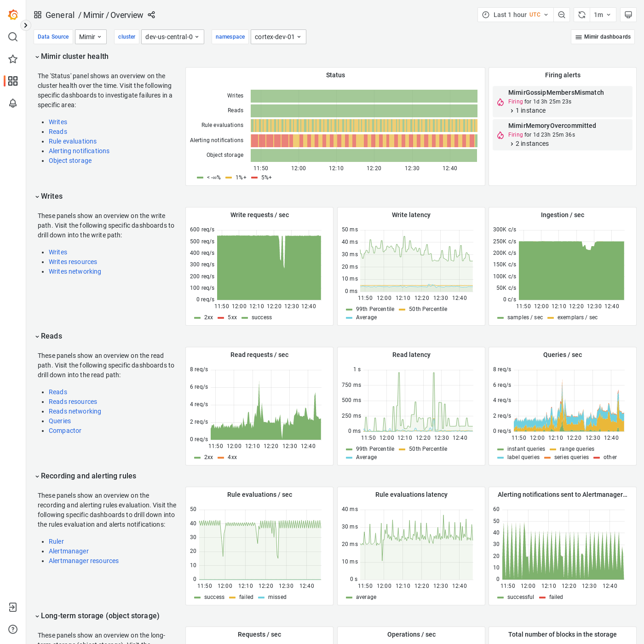Click the share dashboard icon
The image size is (644, 644).
point(151,15)
